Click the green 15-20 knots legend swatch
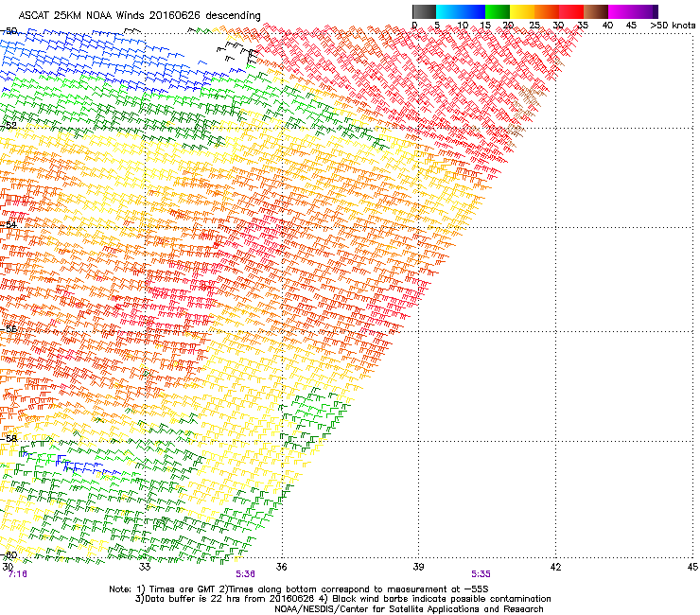The image size is (700, 615). (x=498, y=11)
